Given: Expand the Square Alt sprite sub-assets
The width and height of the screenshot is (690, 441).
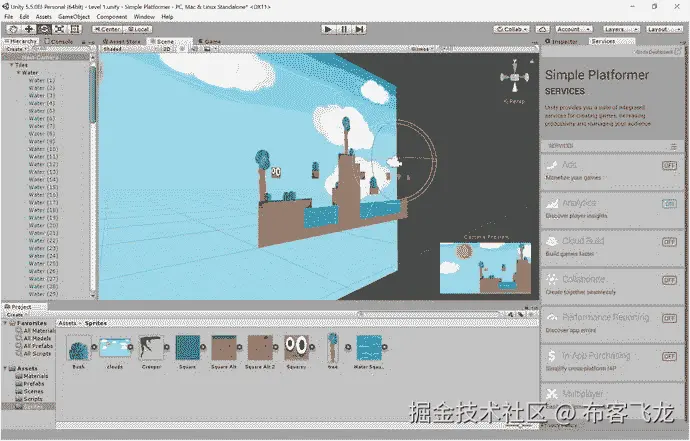Looking at the screenshot, I should pyautogui.click(x=239, y=347).
